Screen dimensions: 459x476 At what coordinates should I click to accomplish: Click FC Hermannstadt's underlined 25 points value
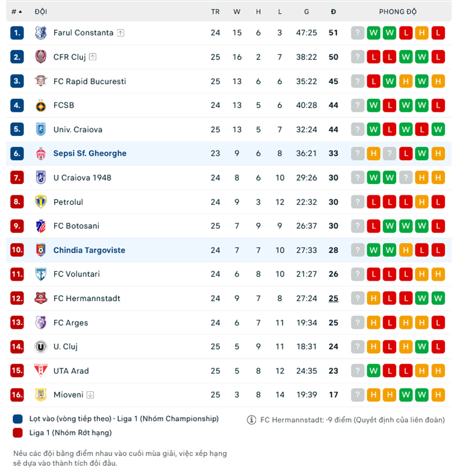tap(334, 298)
